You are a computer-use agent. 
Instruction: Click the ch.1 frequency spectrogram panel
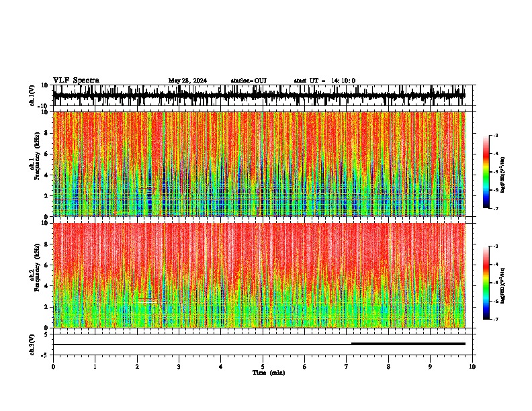(259, 164)
